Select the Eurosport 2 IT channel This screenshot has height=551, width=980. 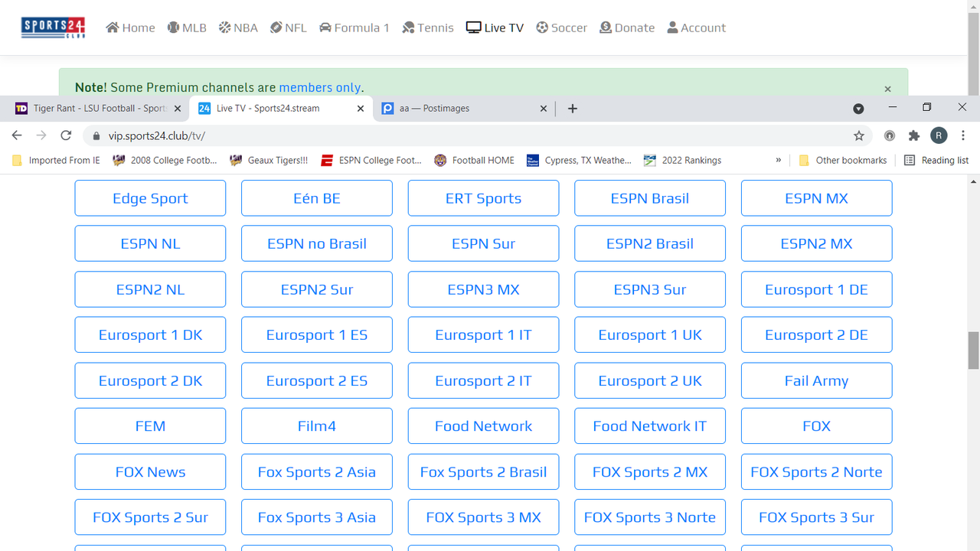[x=483, y=380]
